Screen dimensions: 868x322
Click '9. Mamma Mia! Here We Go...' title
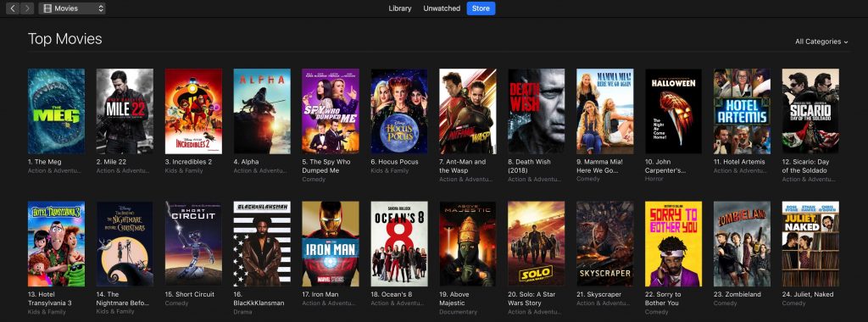[x=600, y=166]
